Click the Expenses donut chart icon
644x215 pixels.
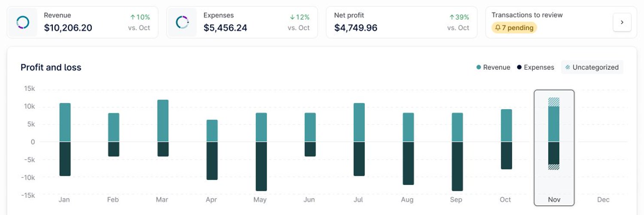182,22
